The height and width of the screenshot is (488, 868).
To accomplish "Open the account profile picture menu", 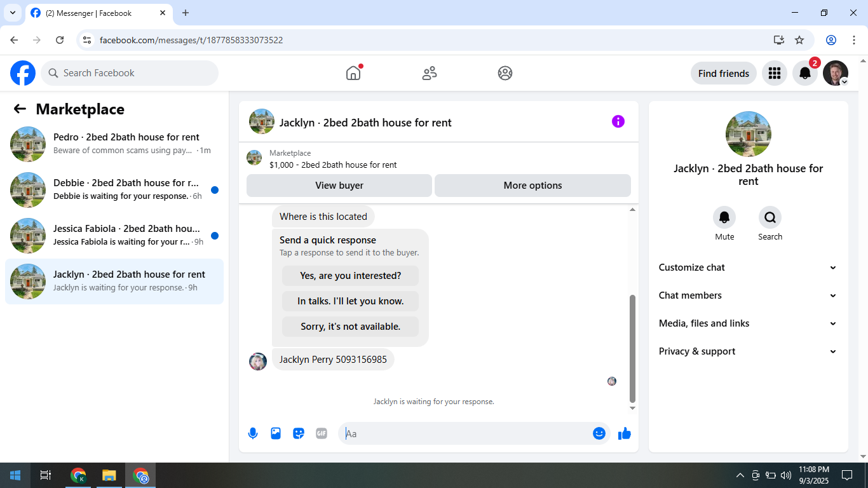I will (x=836, y=73).
